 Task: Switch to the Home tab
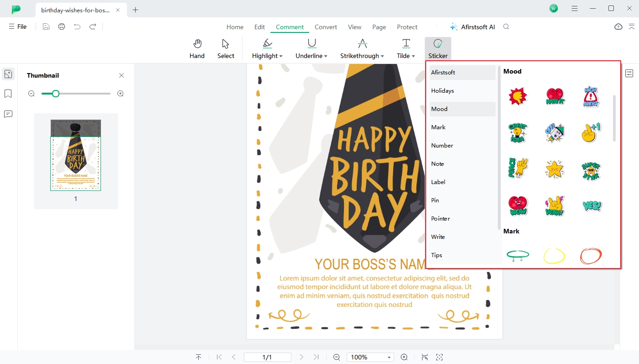[235, 27]
